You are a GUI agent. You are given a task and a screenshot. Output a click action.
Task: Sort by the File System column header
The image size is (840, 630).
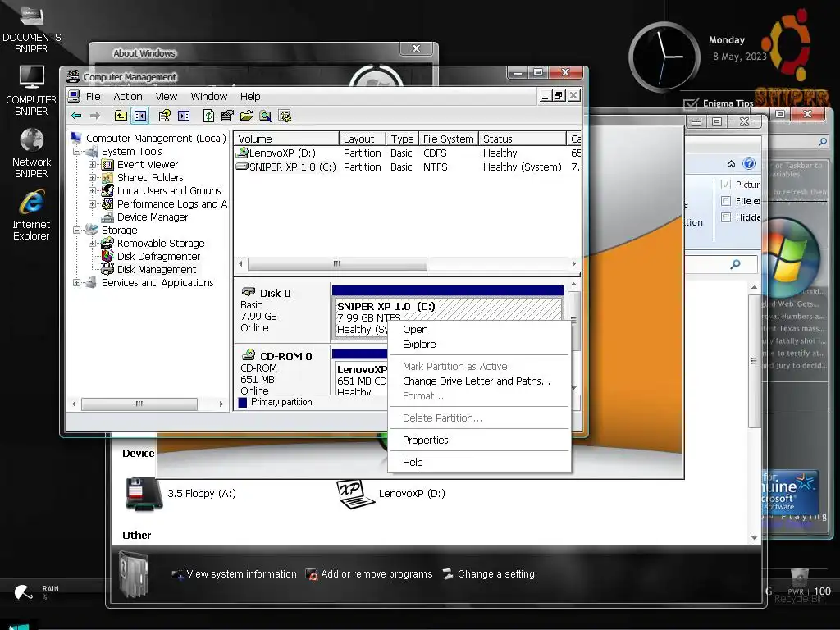449,139
